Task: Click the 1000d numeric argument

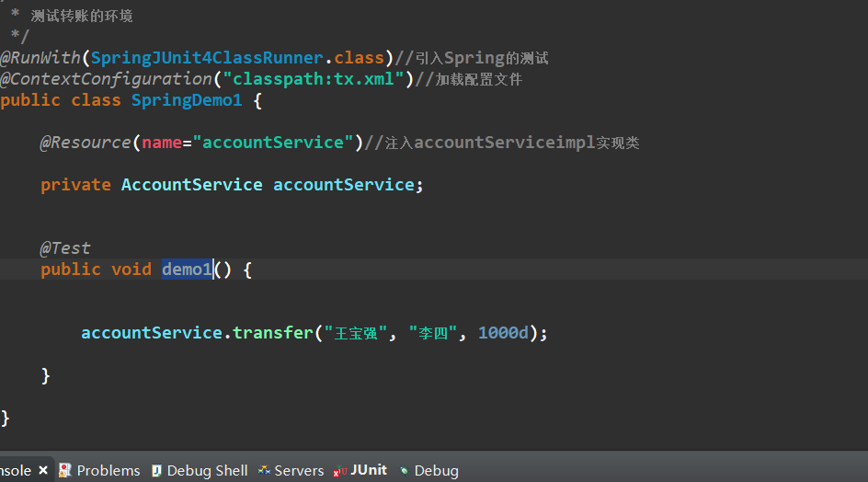Action: tap(503, 332)
